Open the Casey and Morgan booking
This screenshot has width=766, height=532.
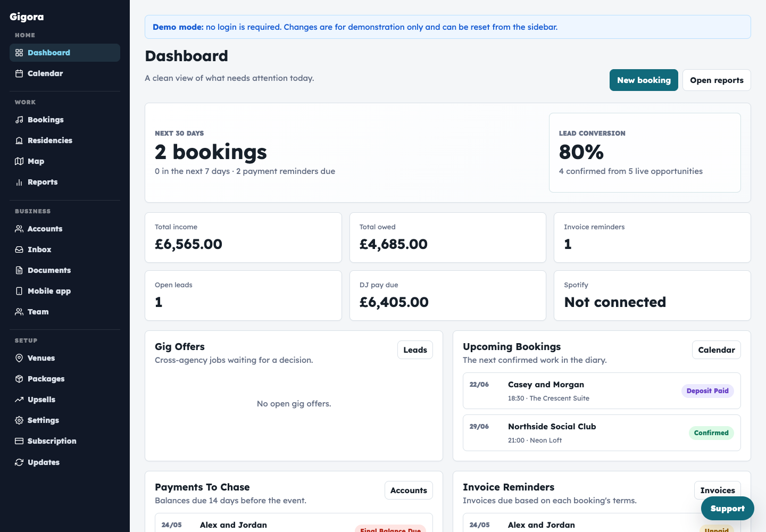point(602,390)
